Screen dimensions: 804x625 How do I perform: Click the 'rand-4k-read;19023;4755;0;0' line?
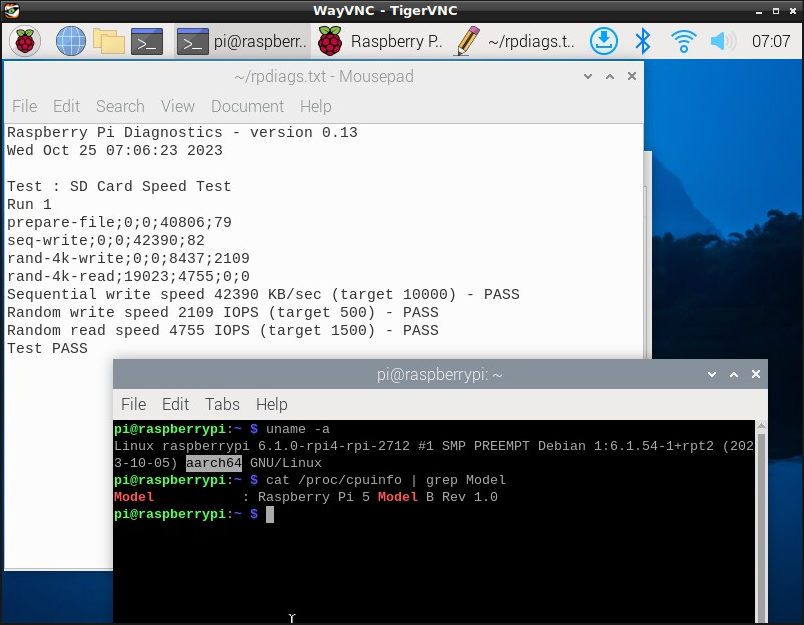coord(128,276)
